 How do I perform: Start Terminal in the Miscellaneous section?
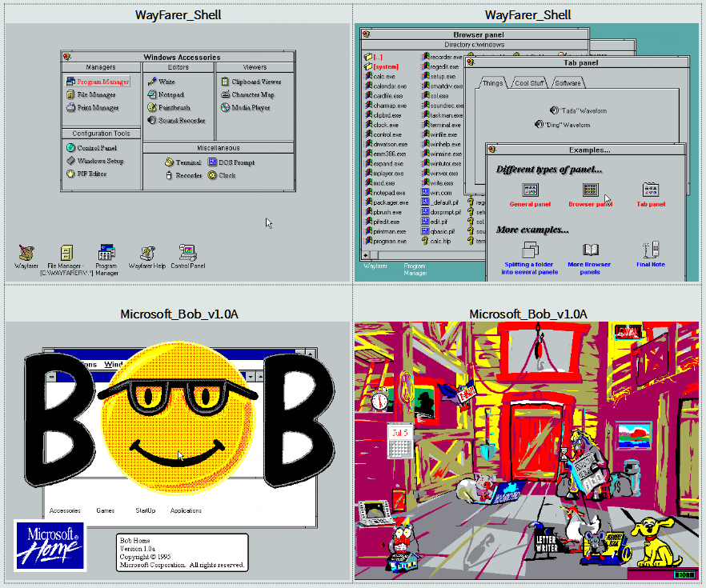(183, 162)
